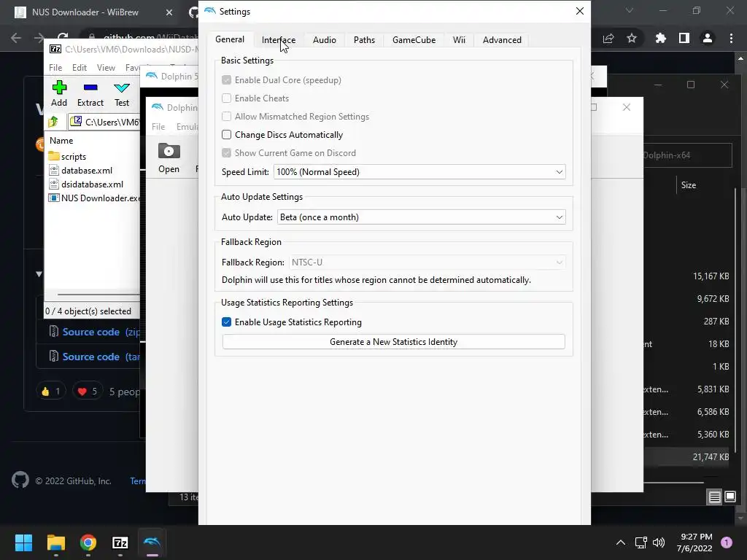Select dsidatabase.xml in 7-Zip list

click(x=86, y=184)
